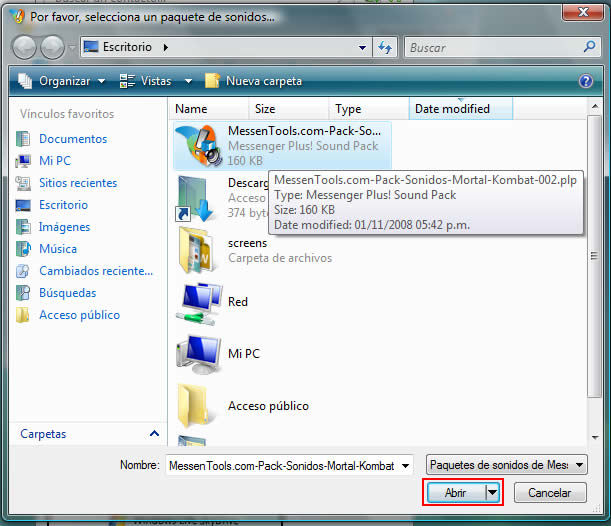Click the Cambiados recientemente icon in favorites
Image resolution: width=611 pixels, height=526 pixels.
(23, 271)
